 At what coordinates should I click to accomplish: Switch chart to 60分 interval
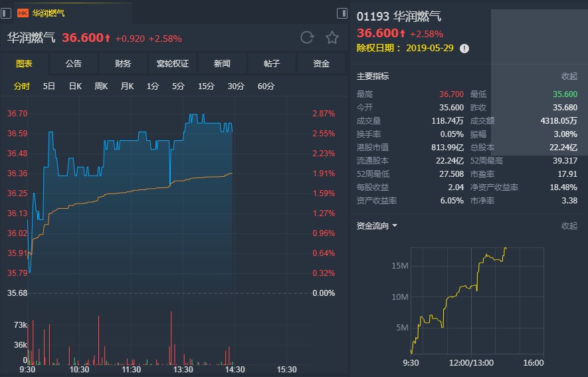click(266, 86)
